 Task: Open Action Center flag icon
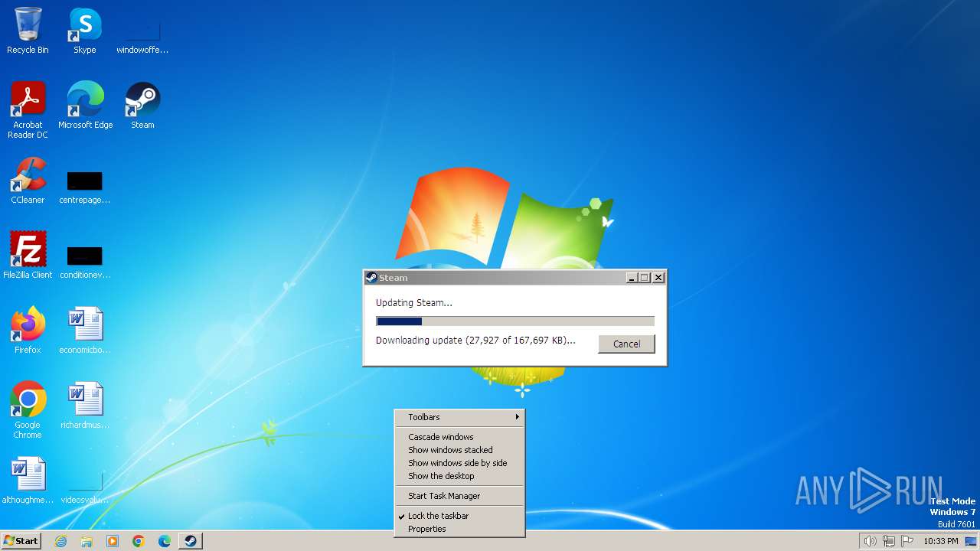click(907, 541)
